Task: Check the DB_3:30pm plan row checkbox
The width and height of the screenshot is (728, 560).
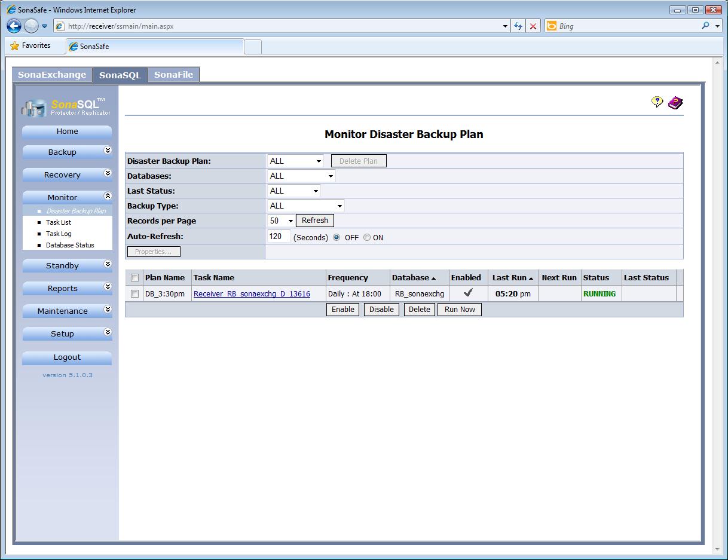Action: pos(134,294)
